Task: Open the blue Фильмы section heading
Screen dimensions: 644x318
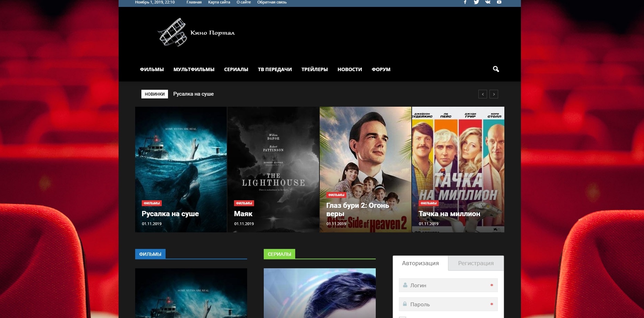Action: coord(150,254)
